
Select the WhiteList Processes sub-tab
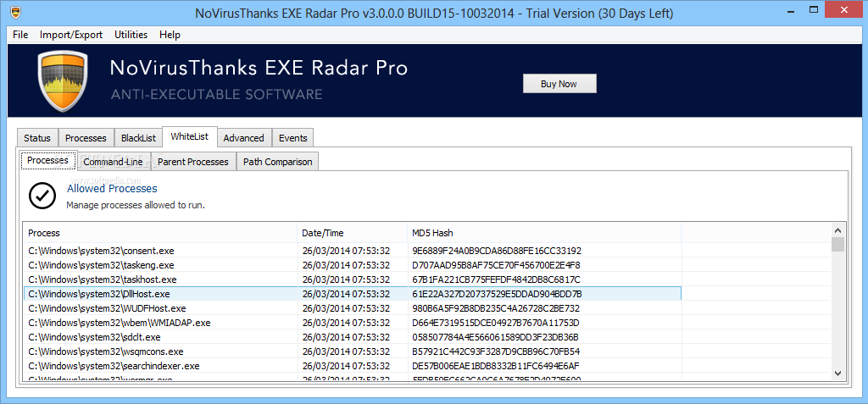coord(47,160)
